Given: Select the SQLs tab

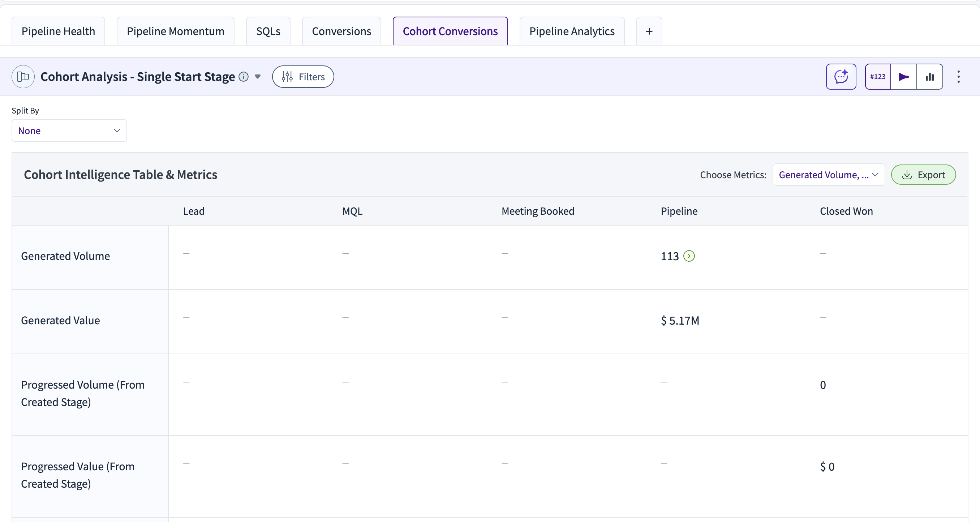Looking at the screenshot, I should 268,31.
